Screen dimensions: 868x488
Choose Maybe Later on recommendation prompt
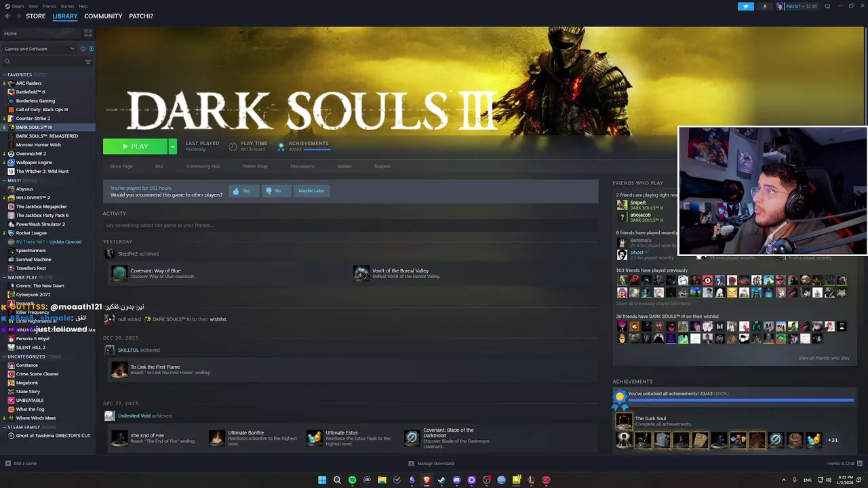click(x=311, y=190)
